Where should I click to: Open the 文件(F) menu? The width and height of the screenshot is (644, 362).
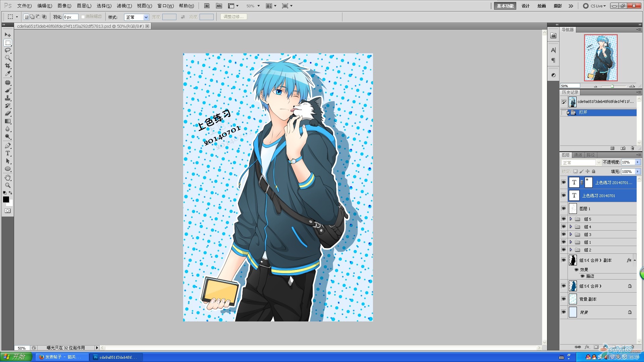point(24,6)
